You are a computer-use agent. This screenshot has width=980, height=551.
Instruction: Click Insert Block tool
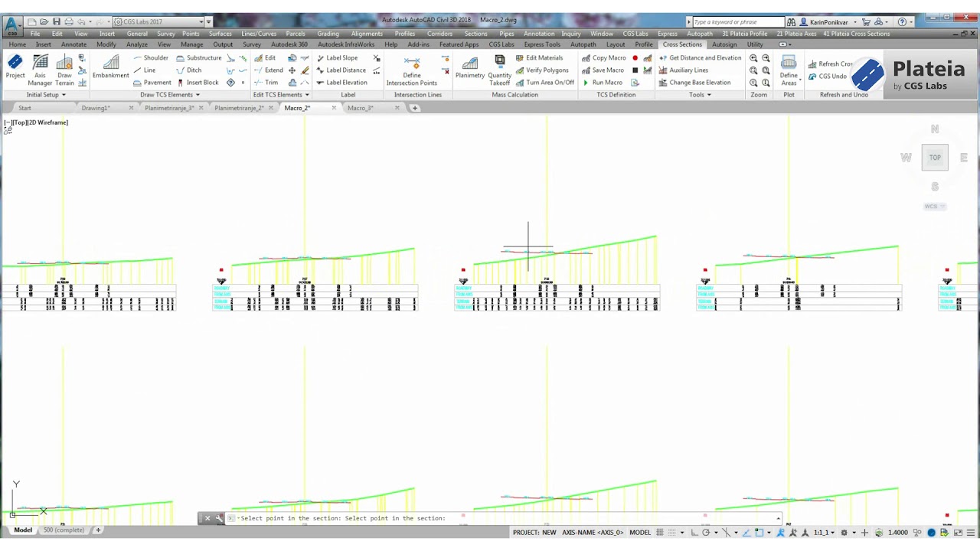(197, 83)
